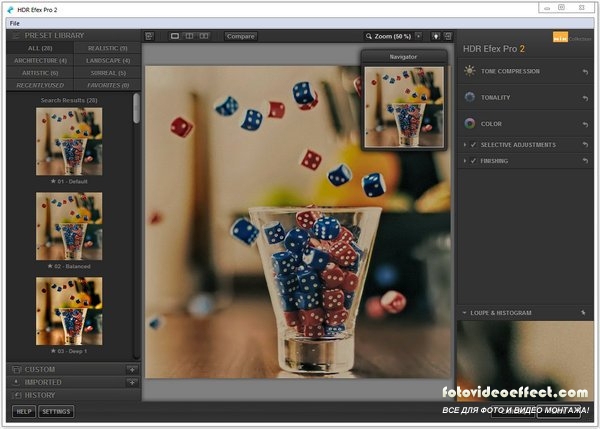600x429 pixels.
Task: Show Recently Used presets
Action: tap(40, 85)
